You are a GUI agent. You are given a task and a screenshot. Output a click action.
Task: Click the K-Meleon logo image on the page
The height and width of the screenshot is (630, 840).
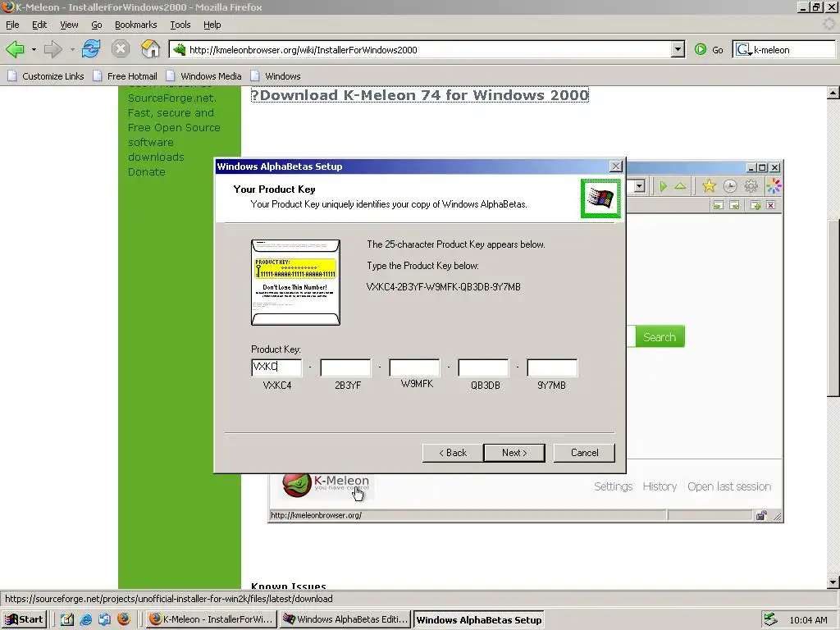click(326, 485)
